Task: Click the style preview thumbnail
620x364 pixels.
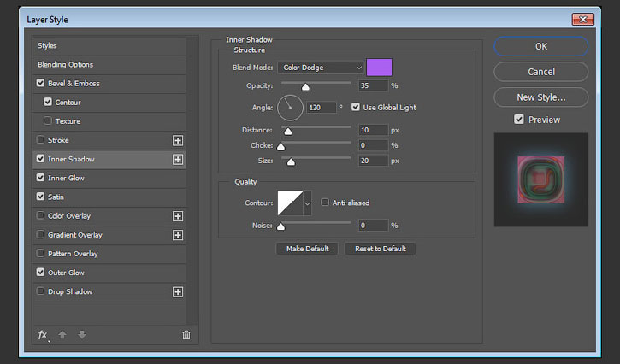Action: [541, 179]
